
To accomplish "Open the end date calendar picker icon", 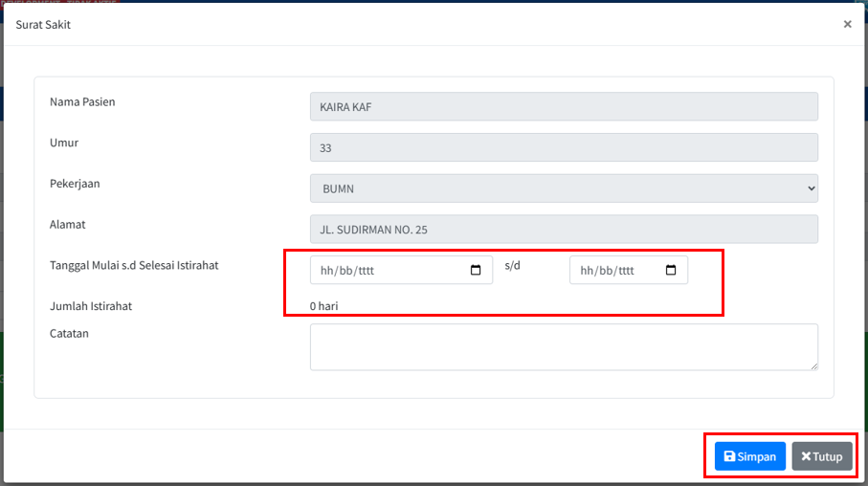I will click(x=670, y=271).
